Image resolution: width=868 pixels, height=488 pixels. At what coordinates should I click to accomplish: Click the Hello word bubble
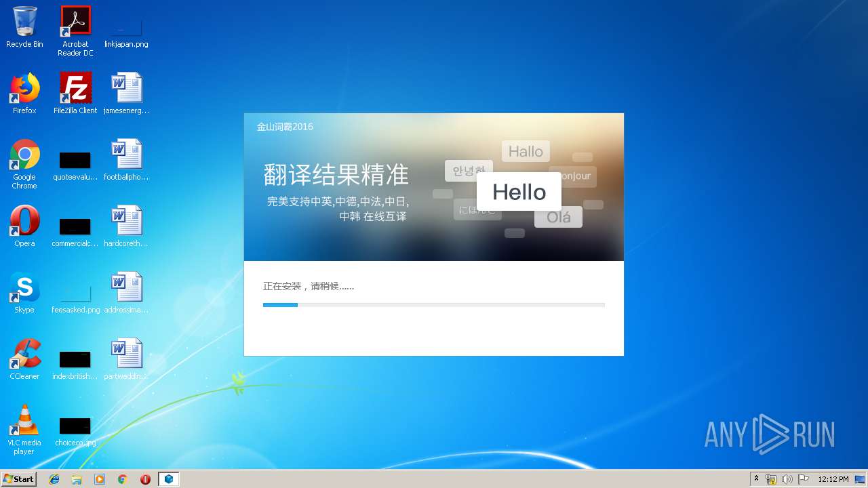[519, 192]
